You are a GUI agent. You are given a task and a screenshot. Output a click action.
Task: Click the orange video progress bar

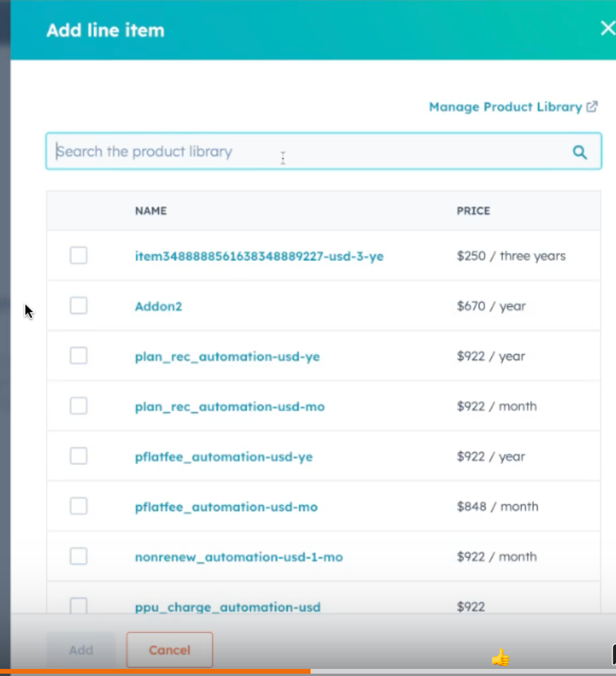pyautogui.click(x=155, y=672)
